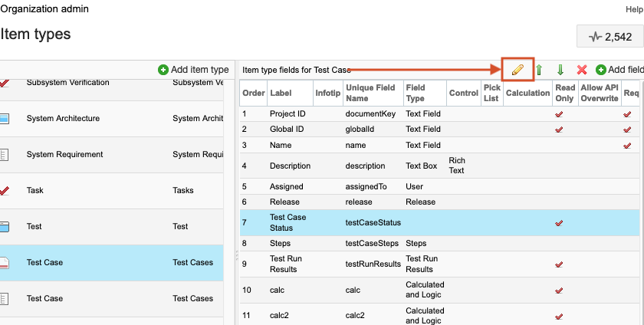Viewport: 644px width, 325px height.
Task: Select the System Requirement item type
Action: [112, 155]
